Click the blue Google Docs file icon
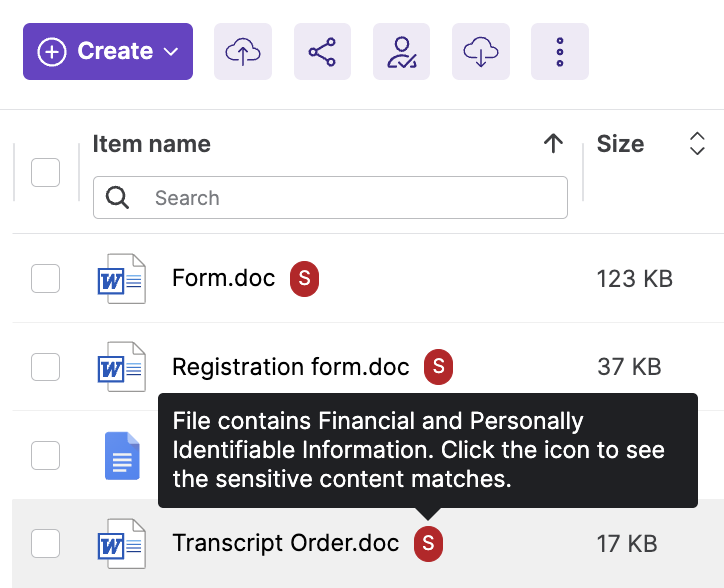 (122, 455)
